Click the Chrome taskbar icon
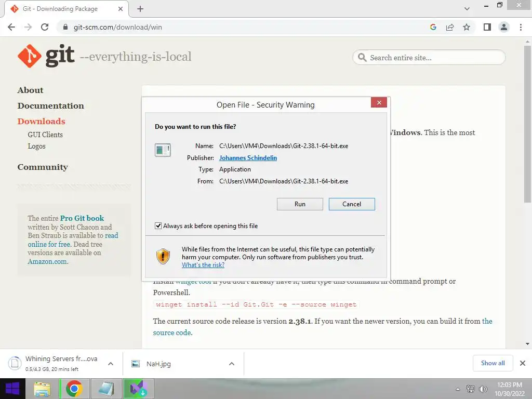 click(74, 389)
